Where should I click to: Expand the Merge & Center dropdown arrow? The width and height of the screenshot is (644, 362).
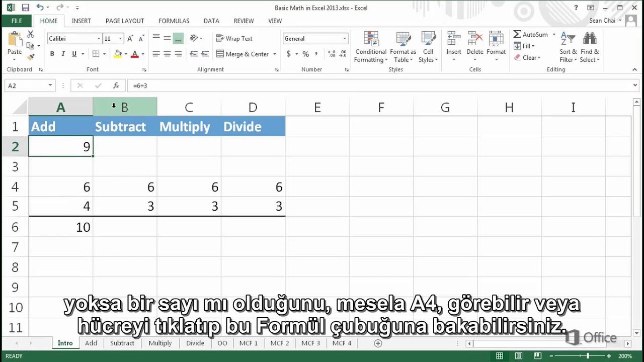point(275,54)
